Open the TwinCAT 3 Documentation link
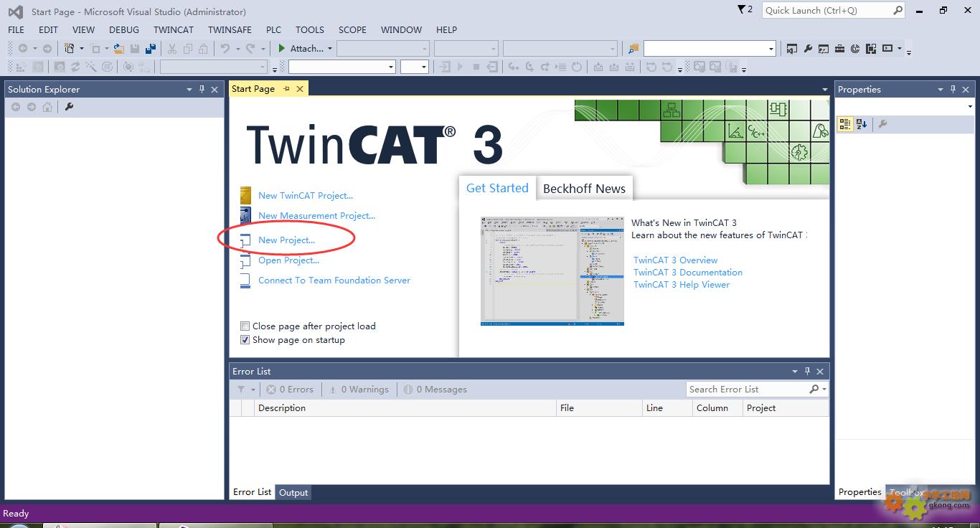The image size is (980, 528). tap(688, 272)
